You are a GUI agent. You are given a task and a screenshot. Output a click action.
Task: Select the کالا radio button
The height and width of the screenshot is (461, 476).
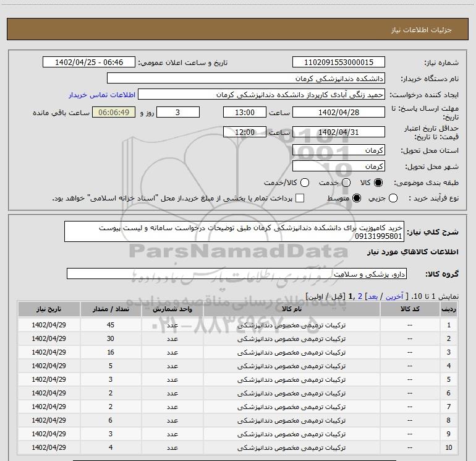pos(378,183)
